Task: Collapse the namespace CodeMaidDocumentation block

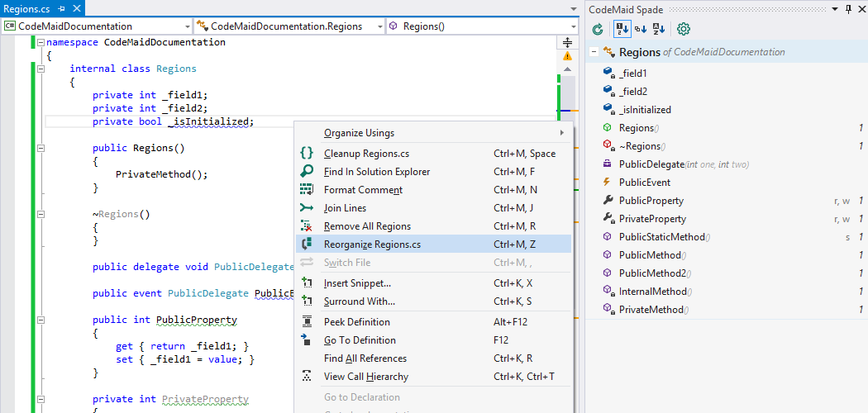Action: click(x=41, y=43)
